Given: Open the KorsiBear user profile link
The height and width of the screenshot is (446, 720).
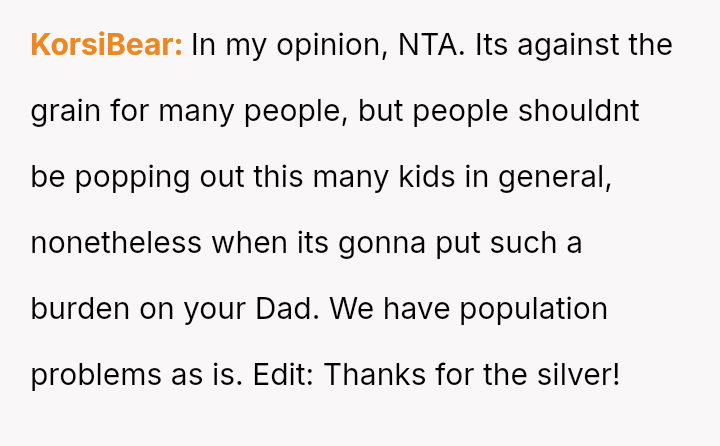Looking at the screenshot, I should [106, 45].
